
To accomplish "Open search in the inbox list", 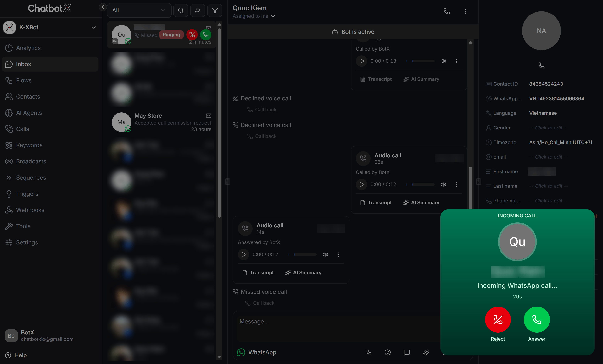I will click(181, 10).
